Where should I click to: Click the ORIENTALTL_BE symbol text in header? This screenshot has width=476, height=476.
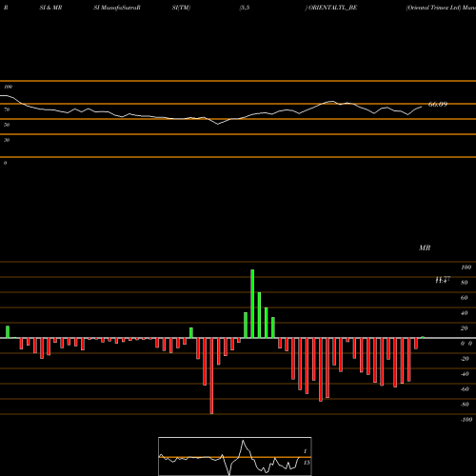click(333, 8)
